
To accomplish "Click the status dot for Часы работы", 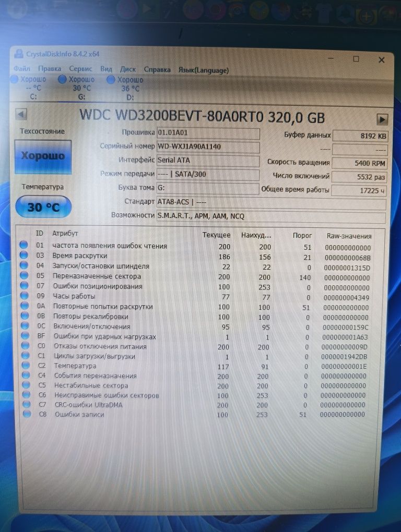I will (25, 296).
